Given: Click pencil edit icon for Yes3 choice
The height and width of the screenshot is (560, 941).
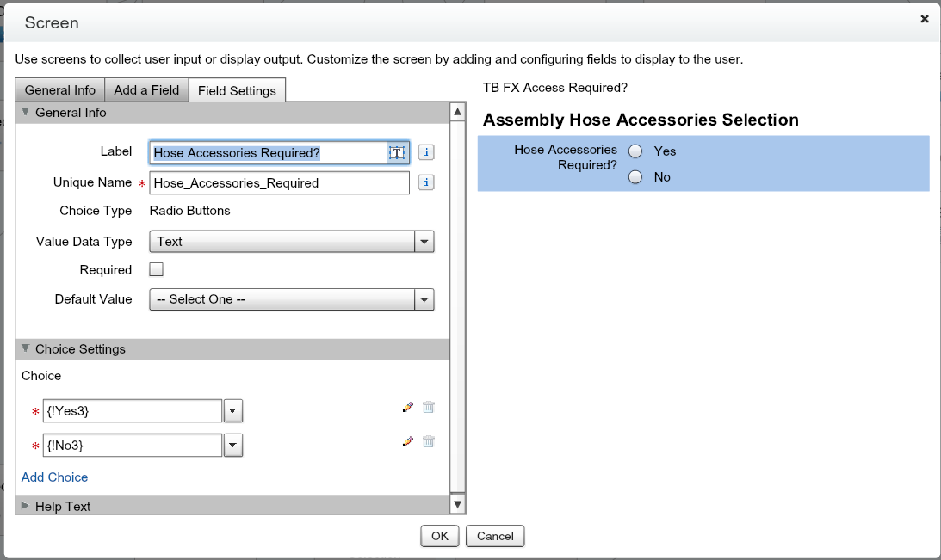Looking at the screenshot, I should point(408,408).
